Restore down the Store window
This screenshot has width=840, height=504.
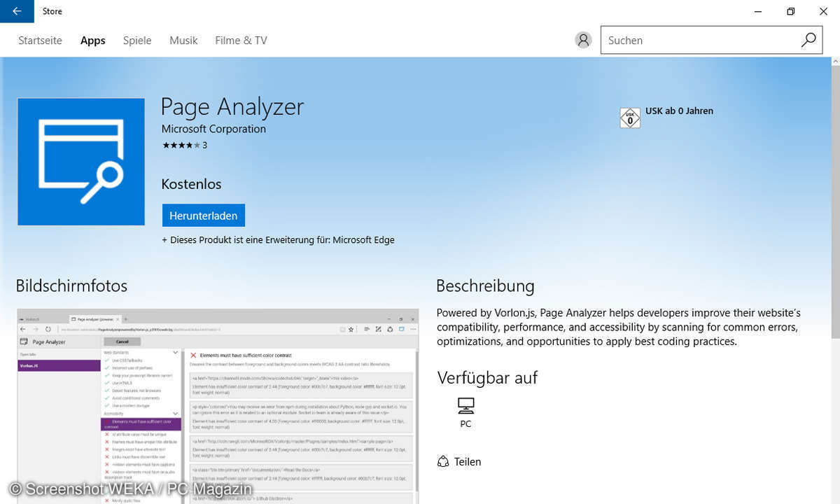(790, 11)
